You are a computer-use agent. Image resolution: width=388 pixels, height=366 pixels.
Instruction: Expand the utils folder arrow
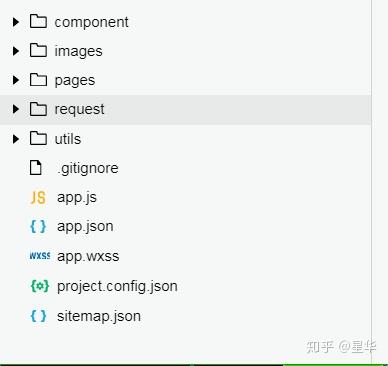[x=16, y=139]
